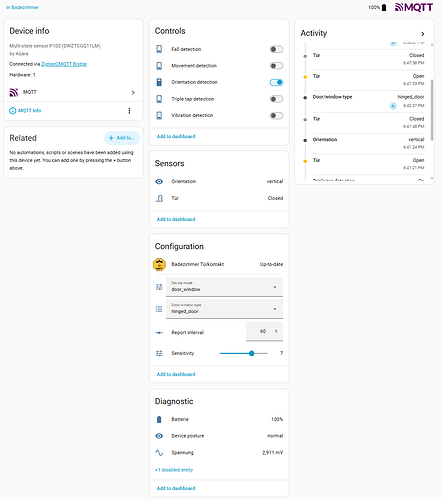Viewport: 442px width, 500px height.
Task: Click the Orientation sensor eye icon
Action: pyautogui.click(x=159, y=181)
